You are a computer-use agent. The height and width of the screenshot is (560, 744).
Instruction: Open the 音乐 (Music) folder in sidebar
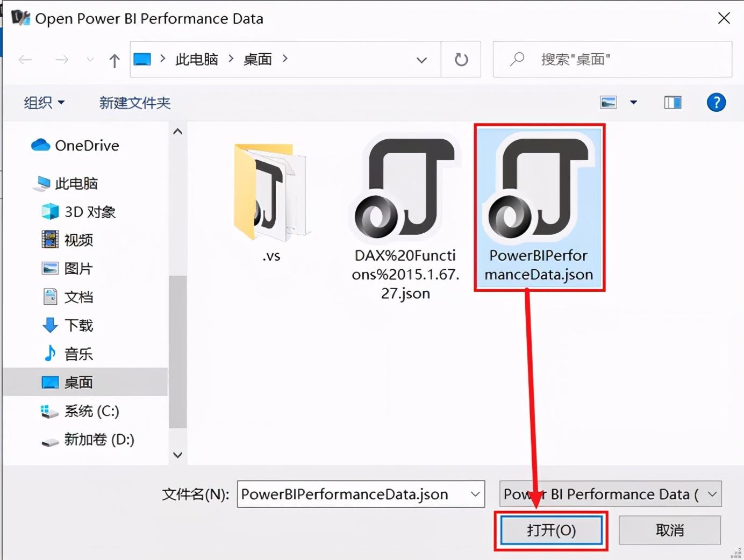point(79,354)
